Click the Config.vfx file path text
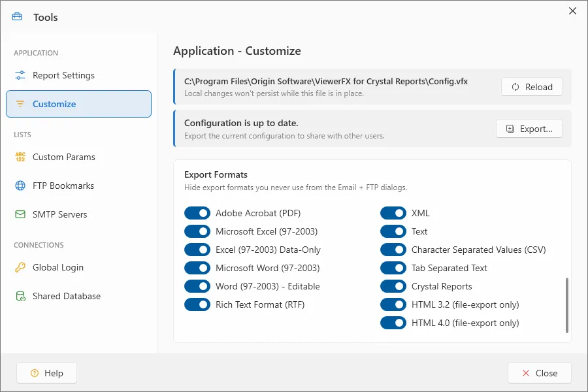Viewport: 588px width, 392px height. click(x=326, y=82)
